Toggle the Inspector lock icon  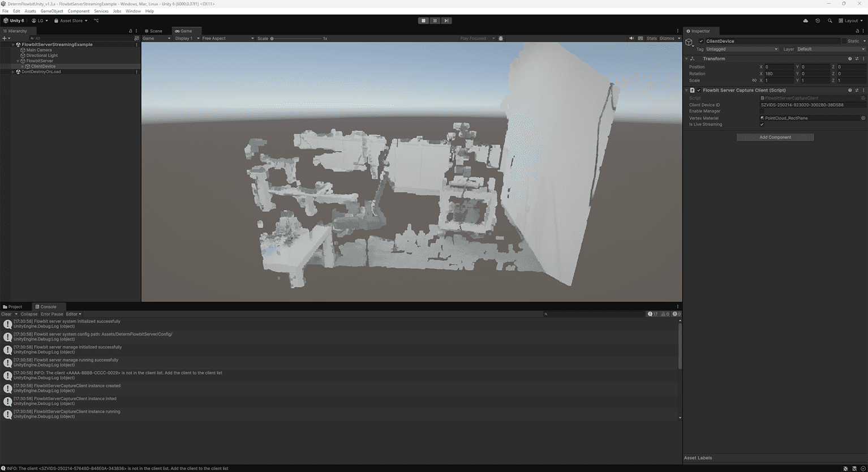click(x=857, y=31)
